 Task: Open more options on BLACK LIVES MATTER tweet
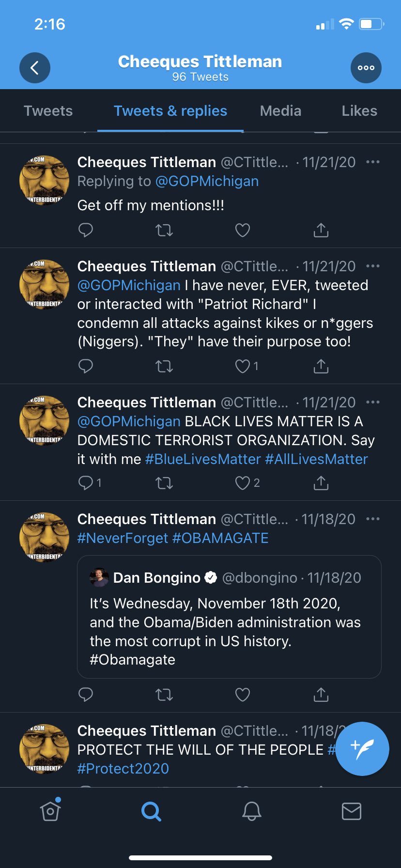pyautogui.click(x=373, y=402)
